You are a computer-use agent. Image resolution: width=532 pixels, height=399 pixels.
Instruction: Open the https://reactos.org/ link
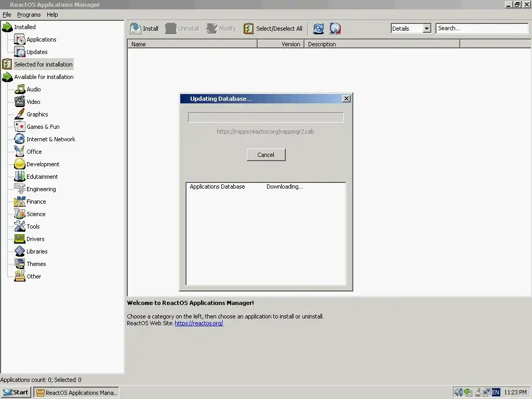199,323
